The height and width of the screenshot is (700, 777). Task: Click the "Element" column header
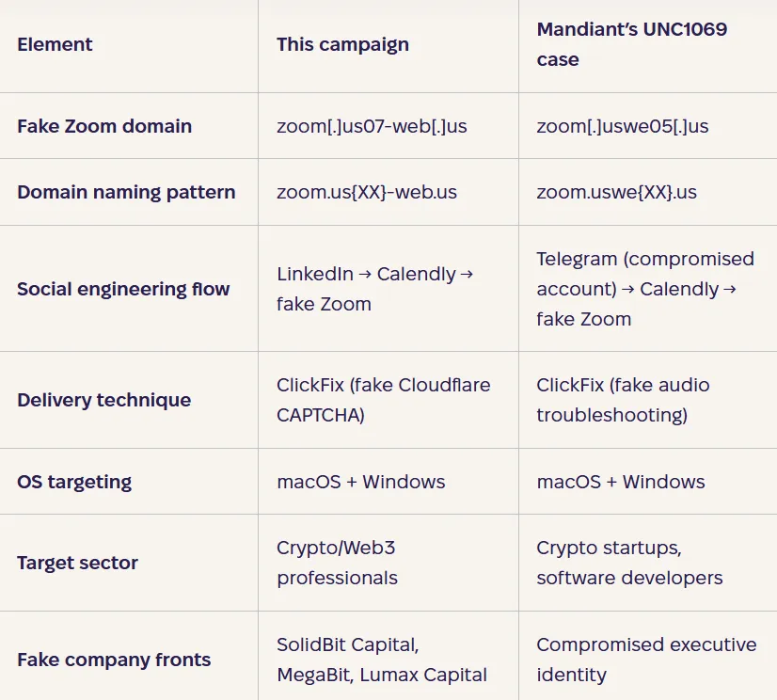click(x=55, y=44)
